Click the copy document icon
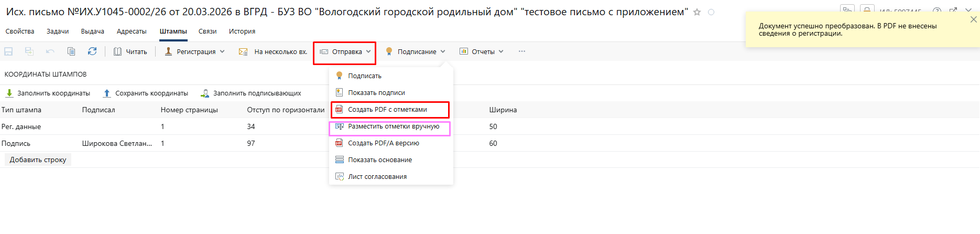 point(71,51)
